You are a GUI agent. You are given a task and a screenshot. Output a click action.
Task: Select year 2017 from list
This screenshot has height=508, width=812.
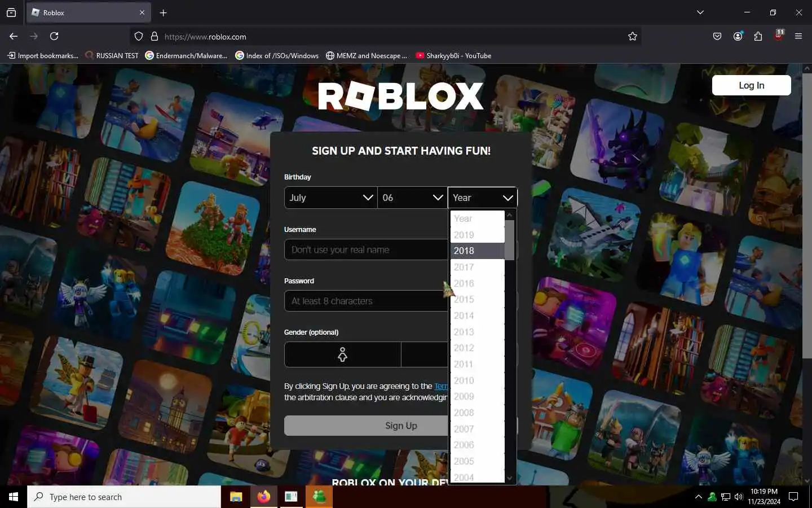(x=477, y=267)
